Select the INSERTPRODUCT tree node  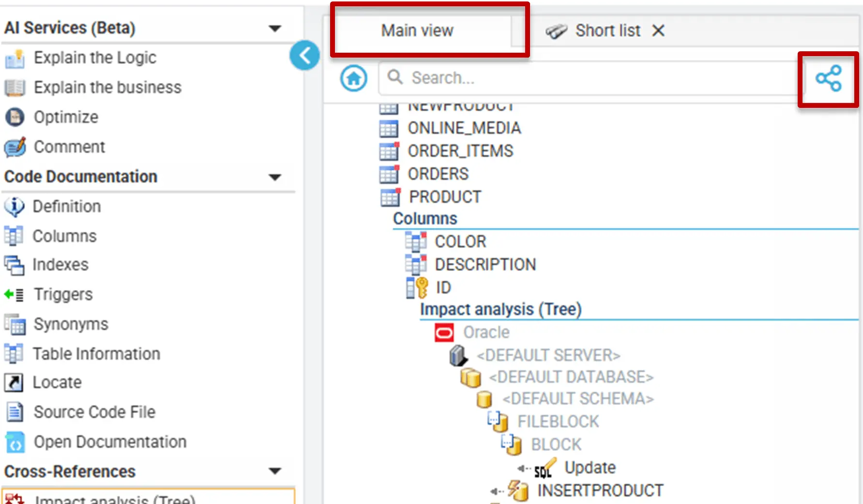(x=600, y=490)
